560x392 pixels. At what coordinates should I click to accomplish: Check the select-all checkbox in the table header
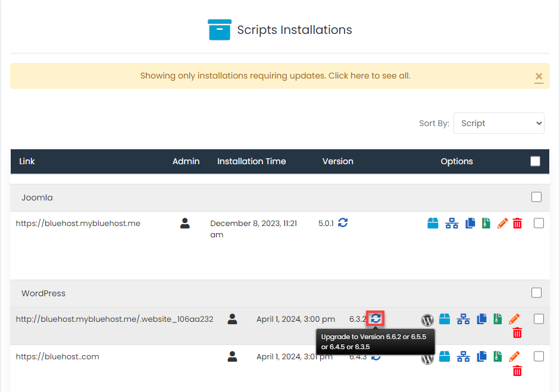(x=535, y=161)
